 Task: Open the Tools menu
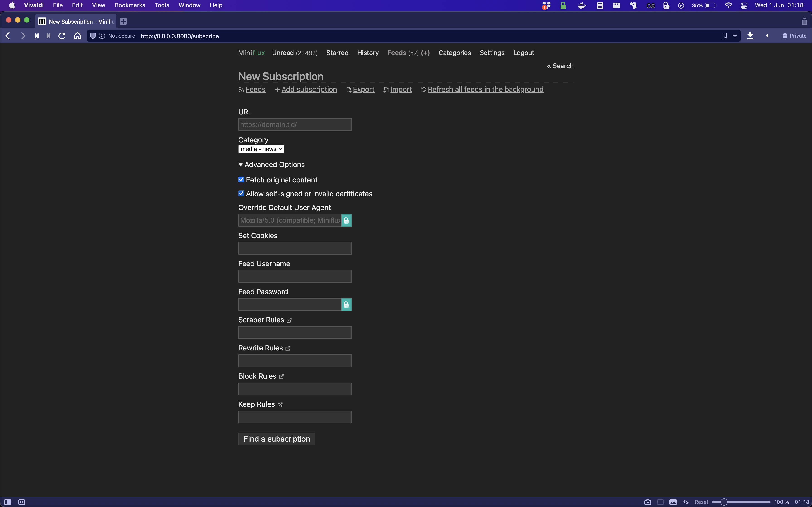(162, 5)
